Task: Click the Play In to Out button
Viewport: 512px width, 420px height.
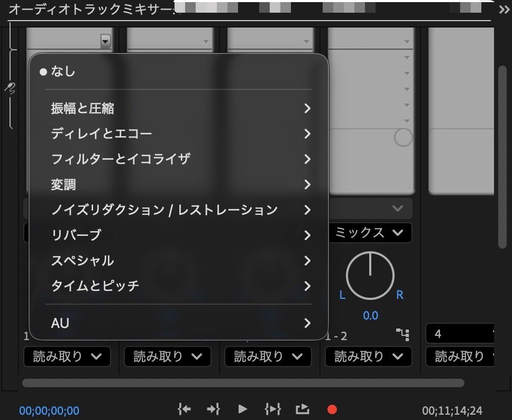Action: tap(272, 409)
